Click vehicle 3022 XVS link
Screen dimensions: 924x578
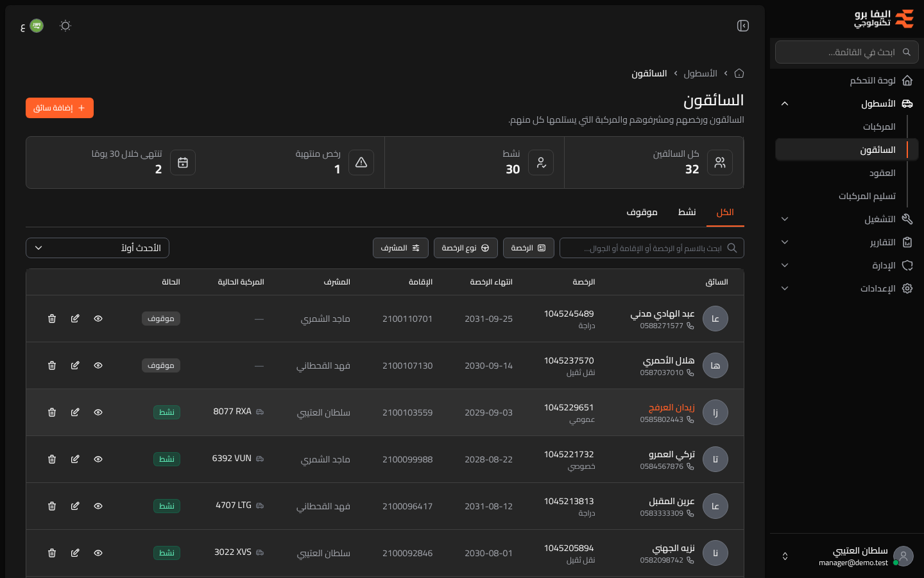point(239,552)
